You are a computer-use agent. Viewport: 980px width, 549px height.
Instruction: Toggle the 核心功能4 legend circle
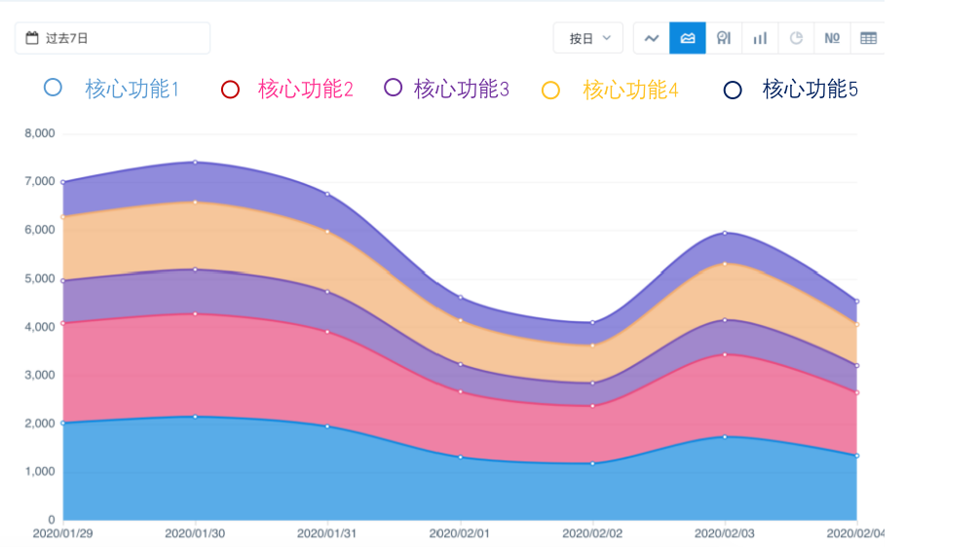pos(550,91)
